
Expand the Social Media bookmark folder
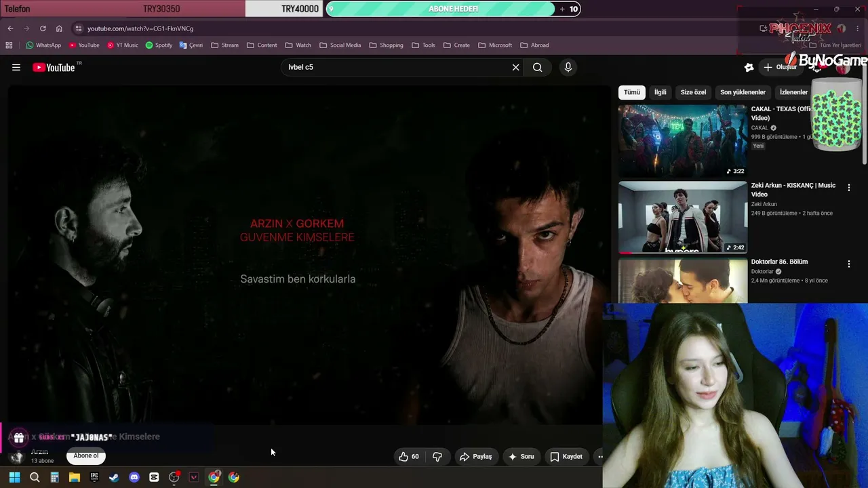(x=340, y=45)
